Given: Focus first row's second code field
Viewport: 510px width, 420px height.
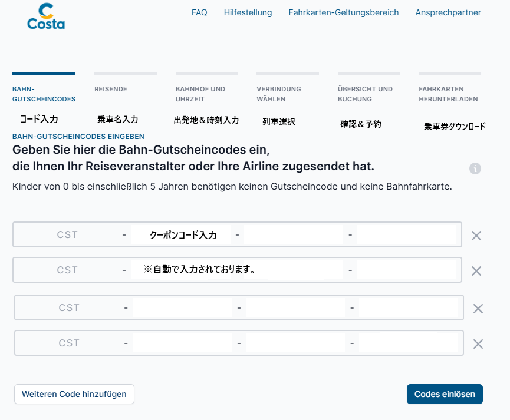Looking at the screenshot, I should click(x=180, y=234).
